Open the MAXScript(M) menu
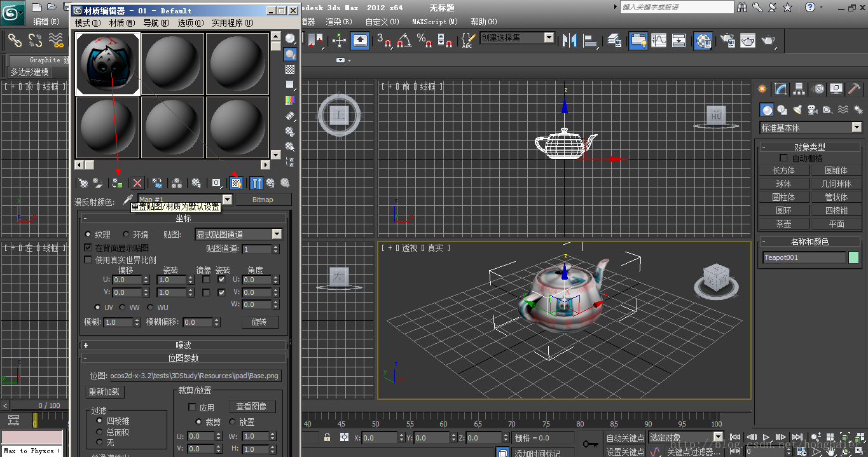Viewport: 868px width, 457px height. [434, 22]
